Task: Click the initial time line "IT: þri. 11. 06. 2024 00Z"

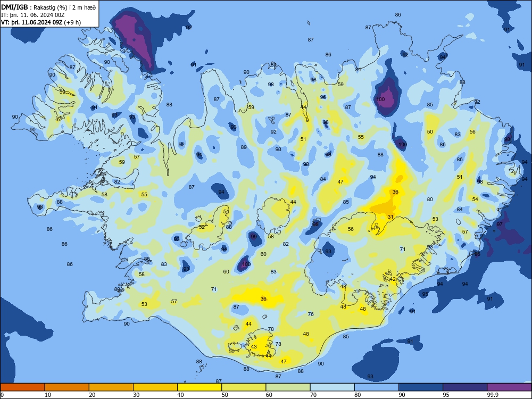Action: point(33,15)
